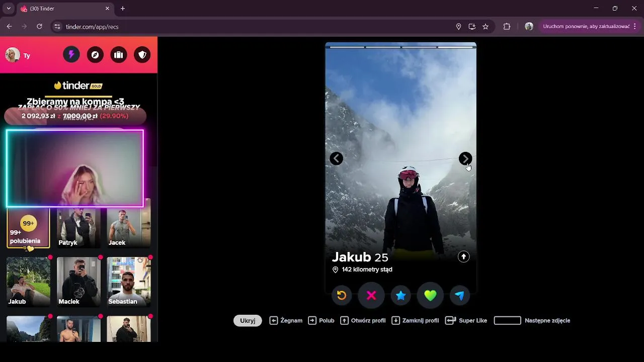
Task: Click the location permission icon
Action: click(458, 27)
